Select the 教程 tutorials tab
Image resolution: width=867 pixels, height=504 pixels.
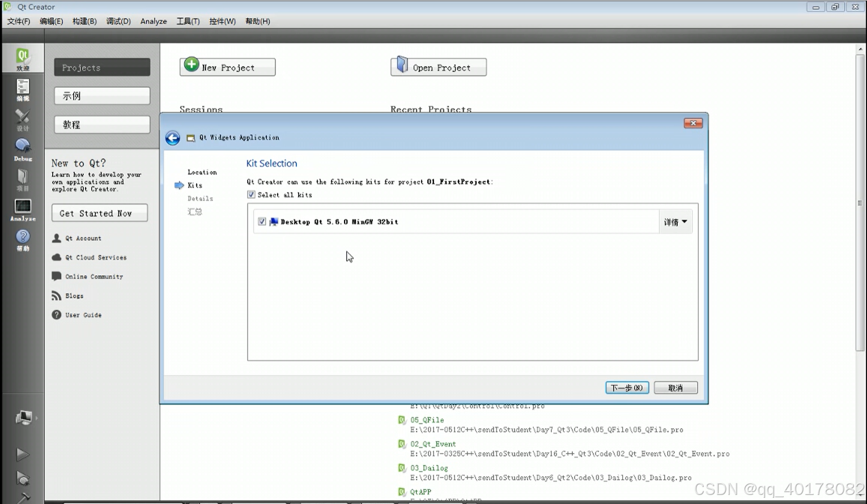point(102,125)
